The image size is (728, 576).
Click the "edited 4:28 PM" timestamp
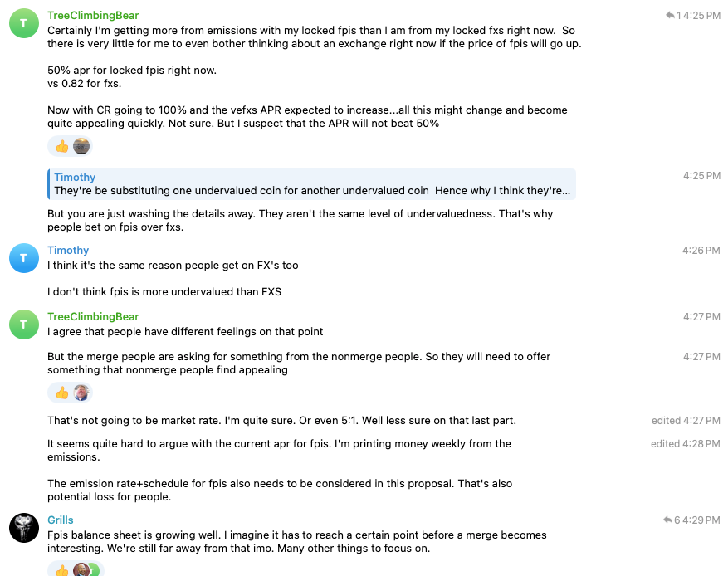[686, 444]
